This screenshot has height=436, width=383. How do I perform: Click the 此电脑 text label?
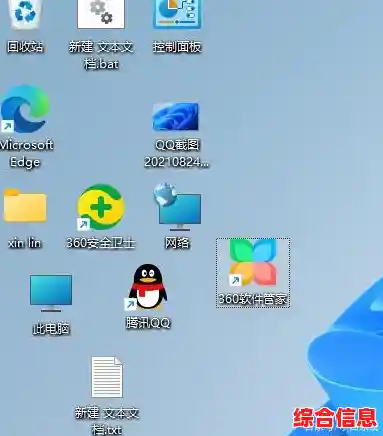click(51, 329)
